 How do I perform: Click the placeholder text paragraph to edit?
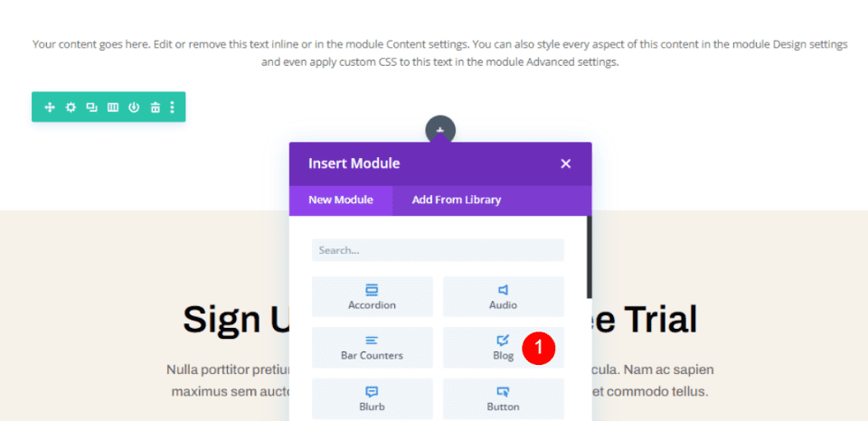[x=440, y=53]
